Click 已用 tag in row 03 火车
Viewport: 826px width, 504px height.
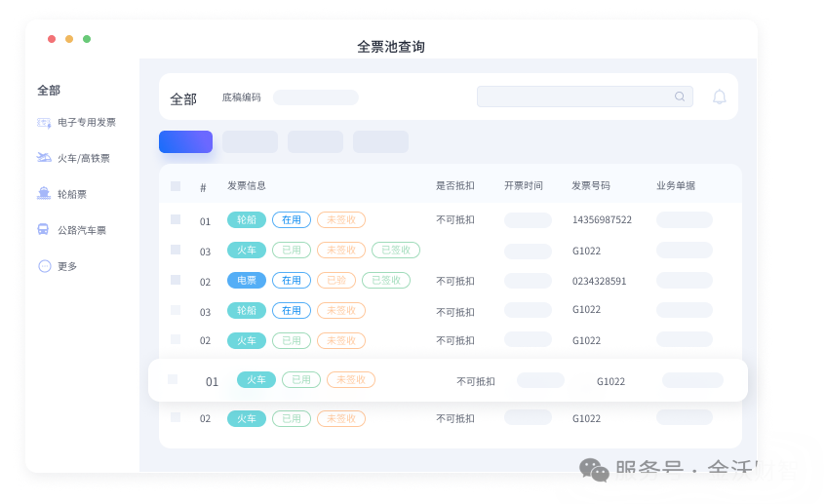point(292,250)
